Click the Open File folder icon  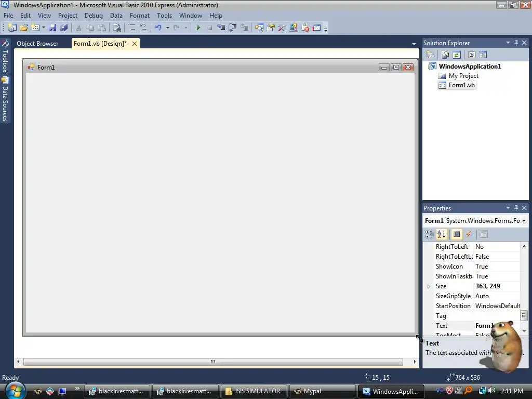[x=24, y=28]
